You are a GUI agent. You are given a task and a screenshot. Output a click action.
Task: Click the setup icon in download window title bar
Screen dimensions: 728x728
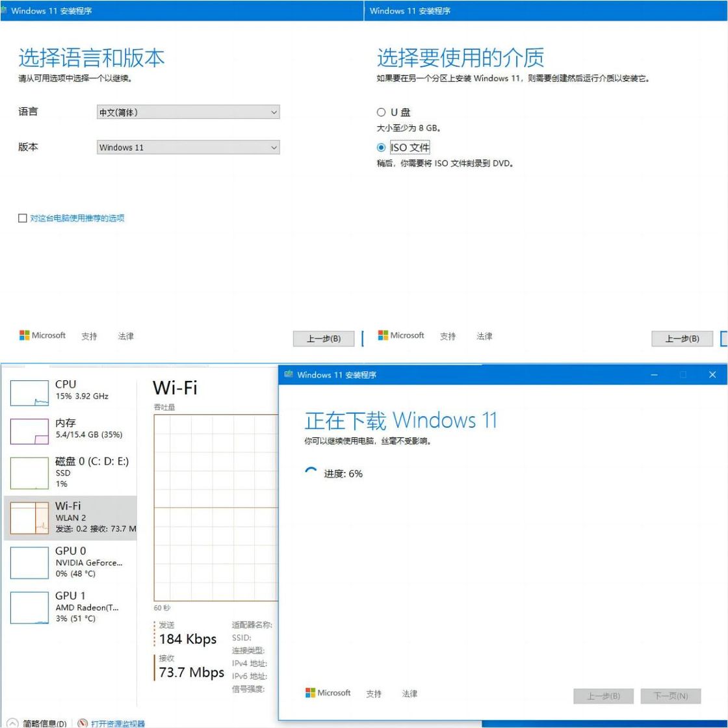(x=289, y=374)
